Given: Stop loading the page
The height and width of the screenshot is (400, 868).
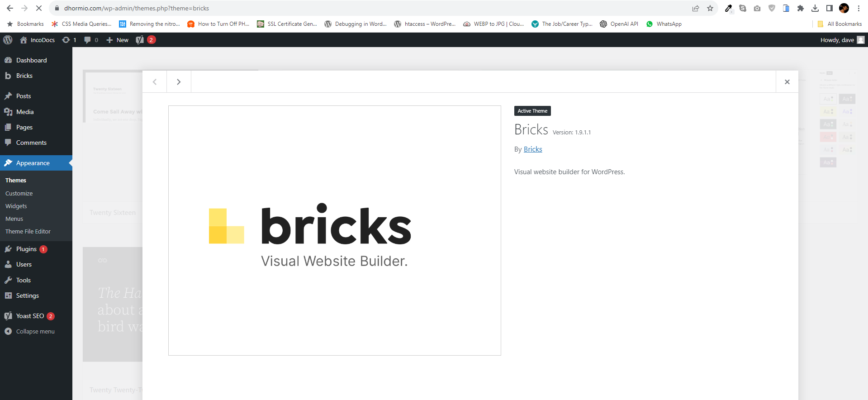Looking at the screenshot, I should (x=39, y=8).
